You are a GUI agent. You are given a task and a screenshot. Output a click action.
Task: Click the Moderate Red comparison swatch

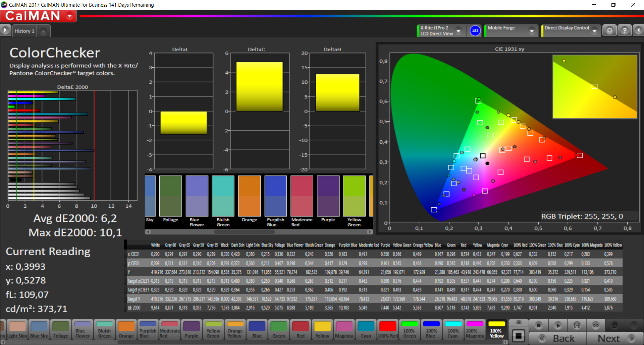[x=302, y=196]
